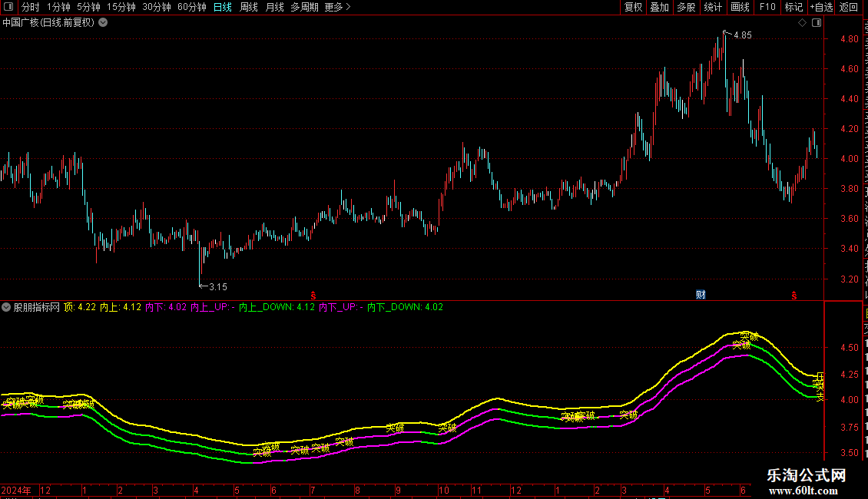The height and width of the screenshot is (499, 868).
Task: Click the 4.85 high price label
Action: [x=742, y=35]
